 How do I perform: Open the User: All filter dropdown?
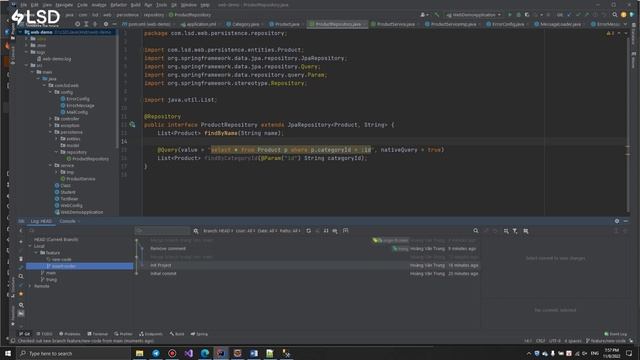tap(245, 231)
